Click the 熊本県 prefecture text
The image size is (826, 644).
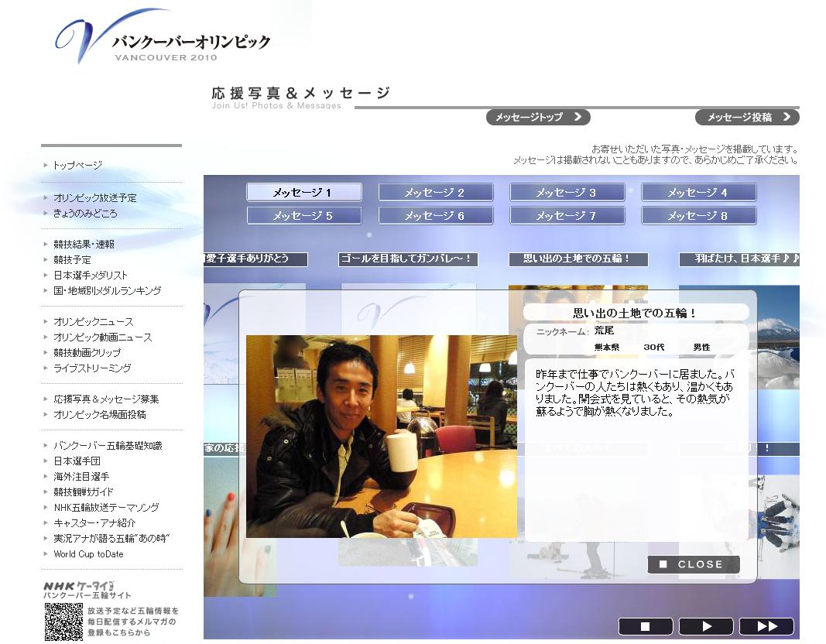tap(607, 348)
